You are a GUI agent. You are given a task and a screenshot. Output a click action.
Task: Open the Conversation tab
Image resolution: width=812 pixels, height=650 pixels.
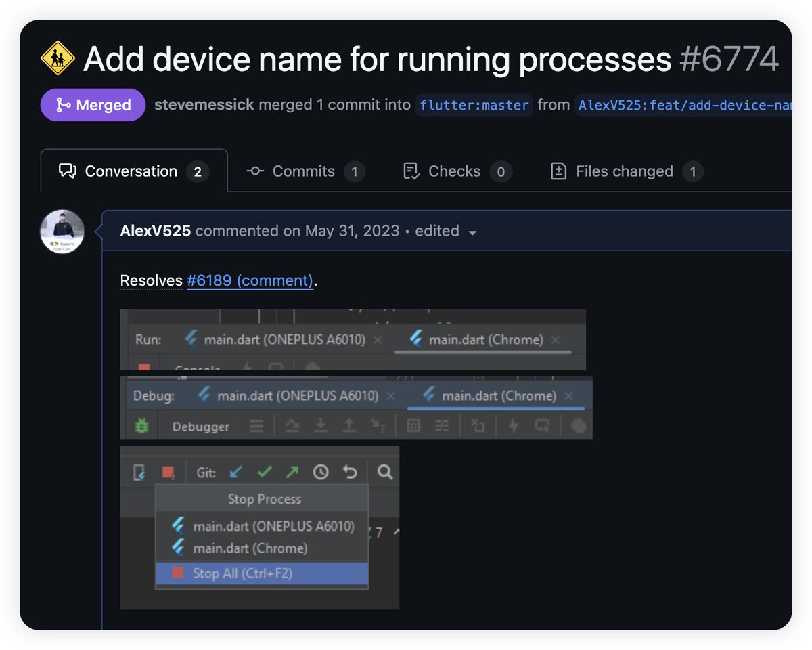coord(134,171)
